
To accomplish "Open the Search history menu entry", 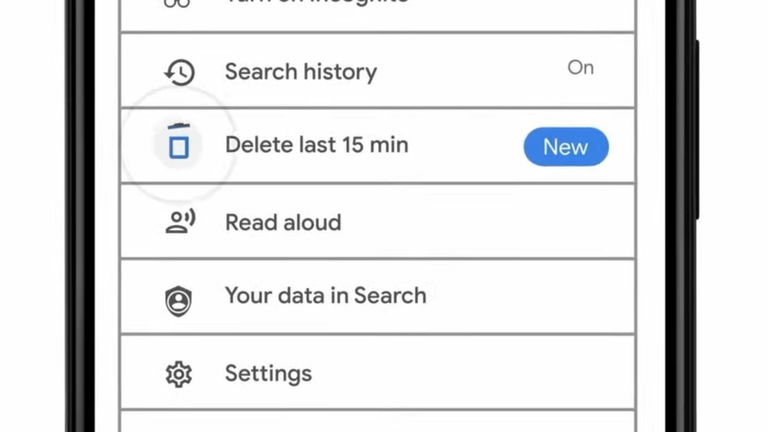I will (378, 71).
